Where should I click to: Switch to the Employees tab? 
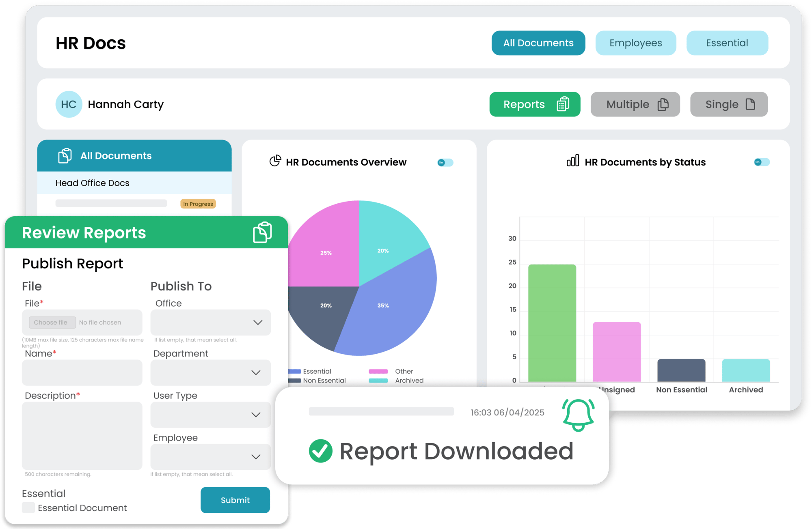click(x=635, y=43)
